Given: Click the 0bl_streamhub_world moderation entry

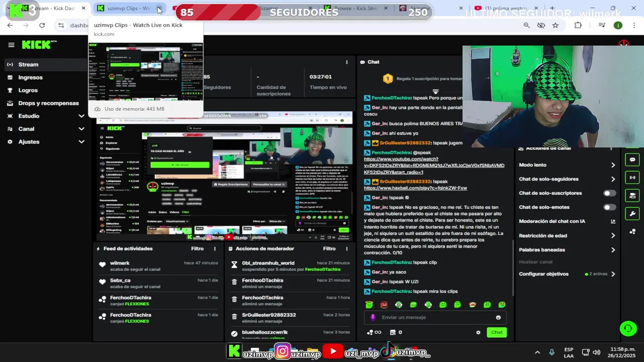Looking at the screenshot, I should point(290,266).
